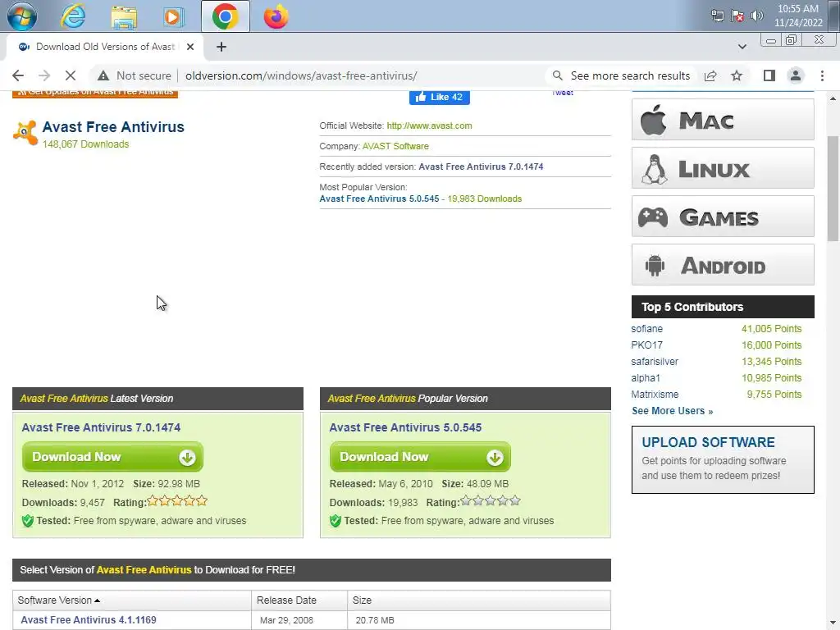Click the Avast Free Antivirus logo icon

25,132
